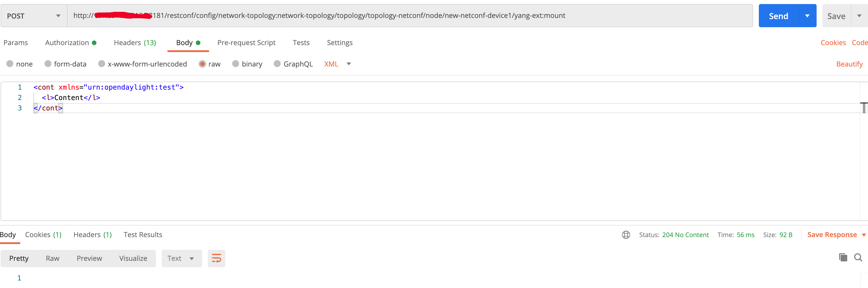
Task: Switch to the Preview response view
Action: (x=89, y=258)
